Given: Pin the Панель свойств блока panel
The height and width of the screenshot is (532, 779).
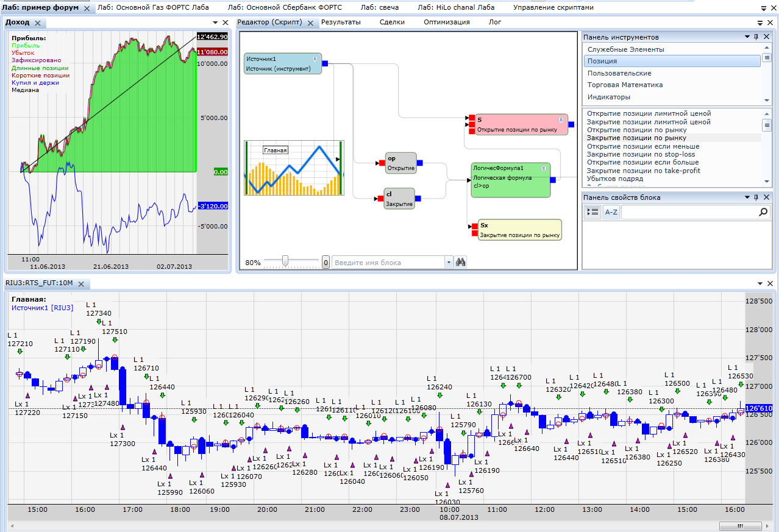Looking at the screenshot, I should 756,197.
